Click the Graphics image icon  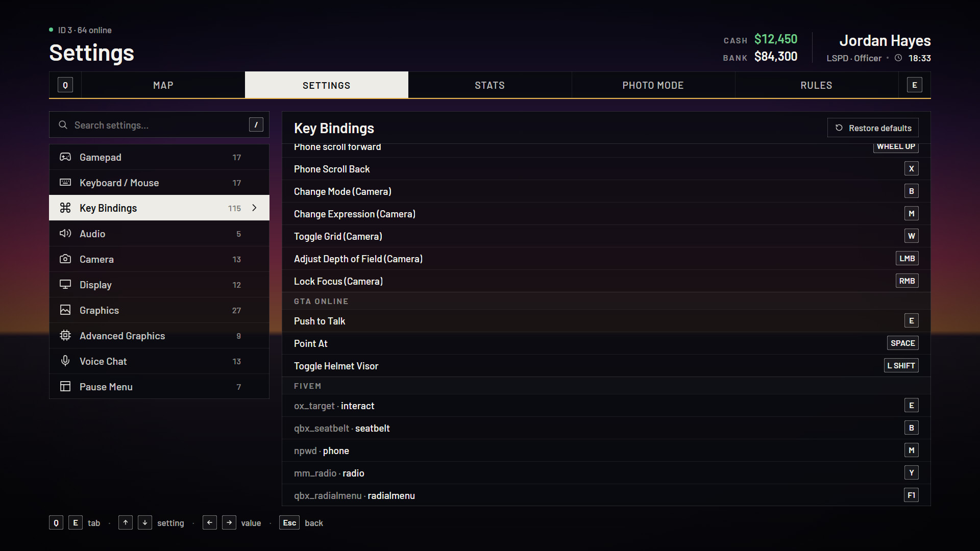click(x=65, y=310)
